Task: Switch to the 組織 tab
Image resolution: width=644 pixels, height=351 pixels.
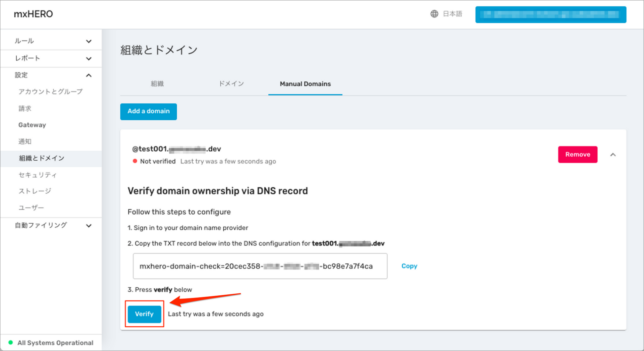Action: coord(157,84)
